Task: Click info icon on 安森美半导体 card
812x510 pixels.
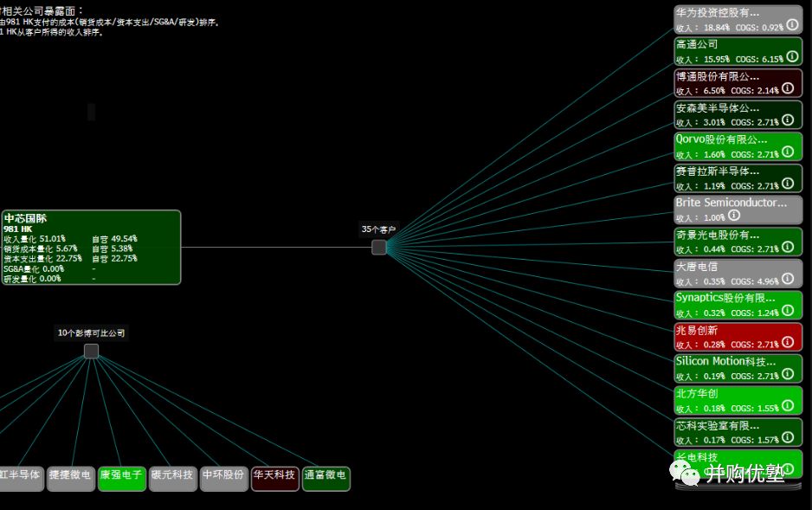Action: pyautogui.click(x=788, y=120)
